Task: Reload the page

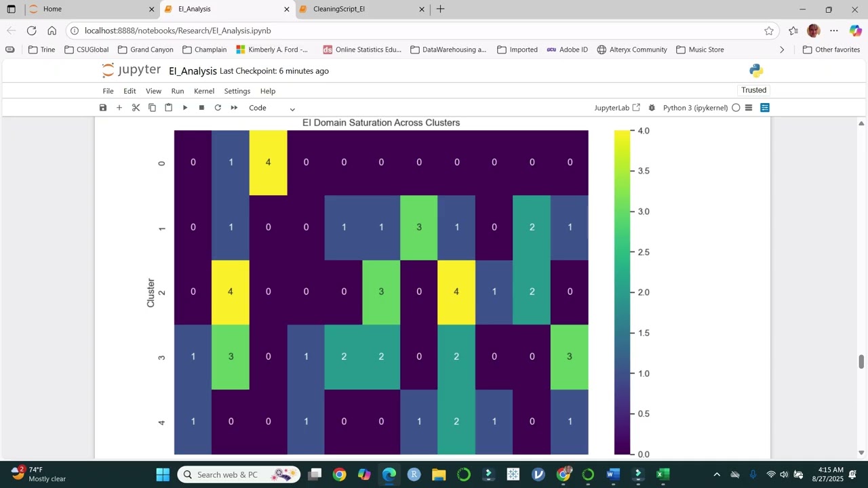Action: (31, 30)
